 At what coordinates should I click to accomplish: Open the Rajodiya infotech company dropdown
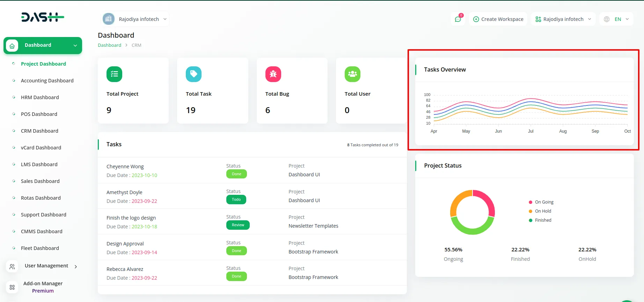pos(136,19)
